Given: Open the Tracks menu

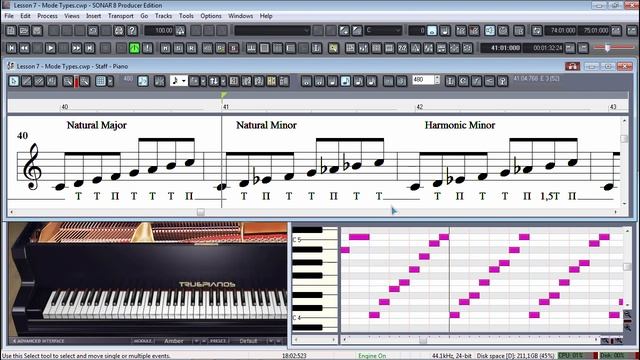Looking at the screenshot, I should click(x=163, y=16).
